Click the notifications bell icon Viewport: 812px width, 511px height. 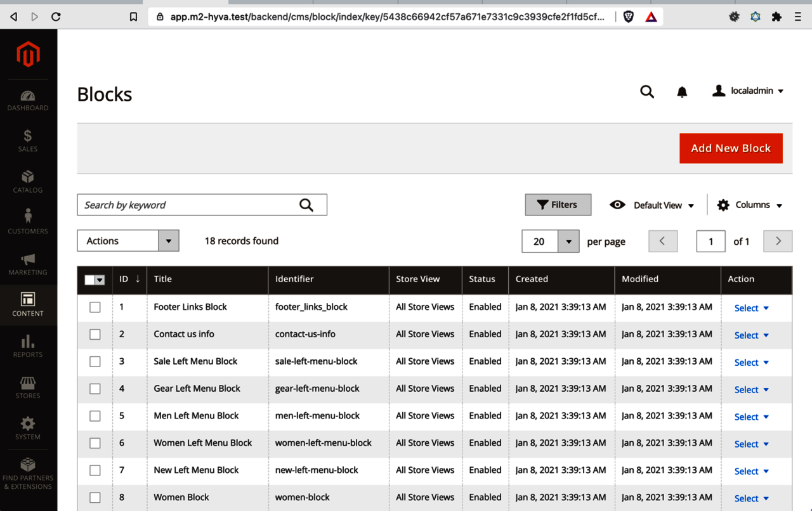point(682,92)
